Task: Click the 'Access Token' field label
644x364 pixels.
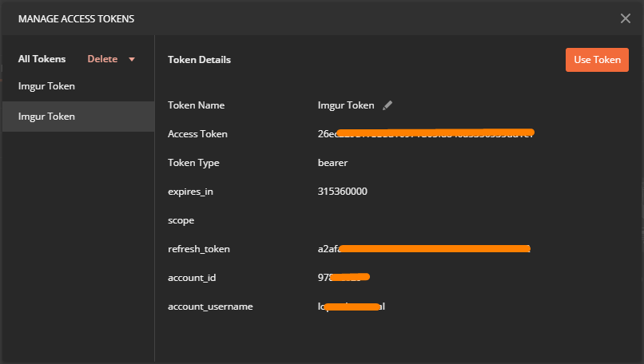Action: (x=197, y=134)
